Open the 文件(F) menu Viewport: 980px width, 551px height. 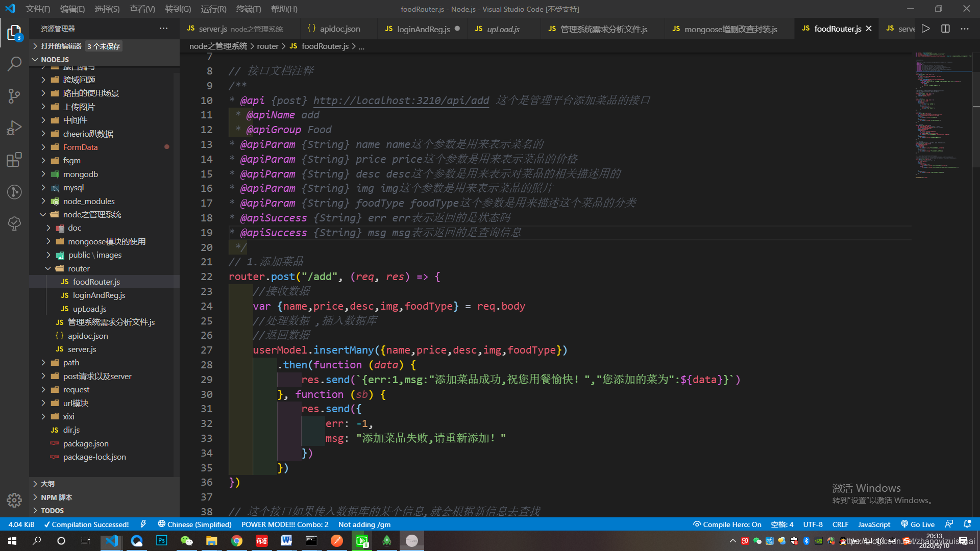coord(38,9)
